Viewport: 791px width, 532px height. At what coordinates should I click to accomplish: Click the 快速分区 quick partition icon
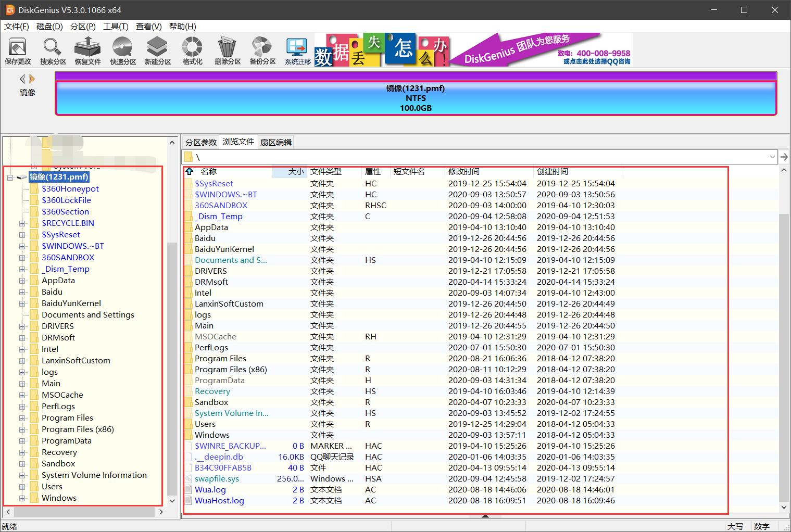[x=122, y=50]
